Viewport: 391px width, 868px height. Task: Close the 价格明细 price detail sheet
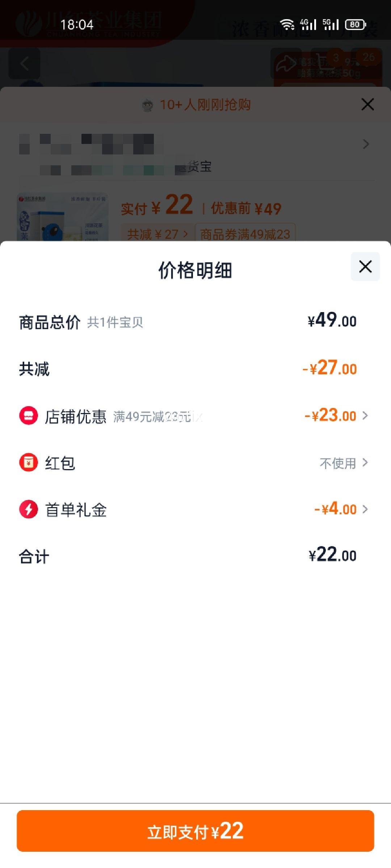click(365, 267)
